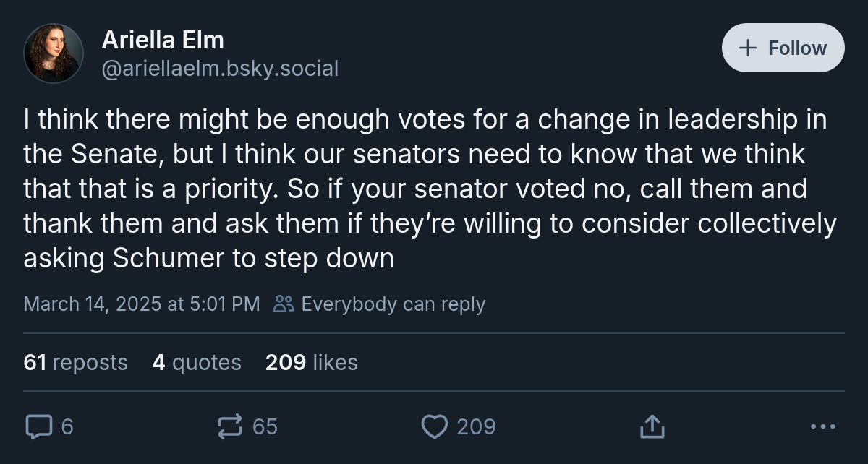Click the March 14, 2025 timestamp
Image resolution: width=868 pixels, height=464 pixels.
point(142,304)
